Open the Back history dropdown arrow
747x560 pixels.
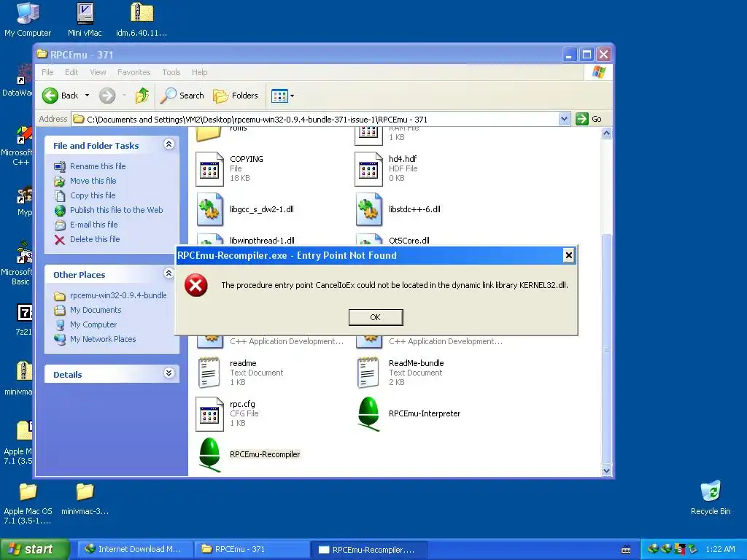click(87, 96)
